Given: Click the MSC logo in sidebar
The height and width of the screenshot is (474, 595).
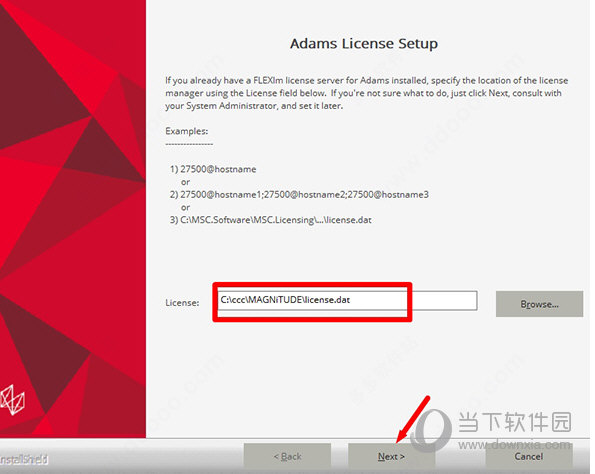Looking at the screenshot, I should click(x=12, y=400).
